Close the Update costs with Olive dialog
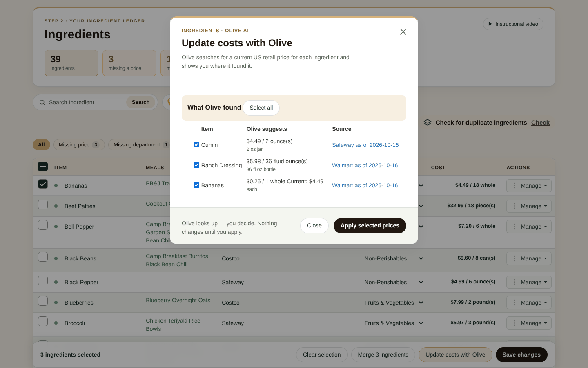Screen dimensions: 588x368 pos(403,32)
